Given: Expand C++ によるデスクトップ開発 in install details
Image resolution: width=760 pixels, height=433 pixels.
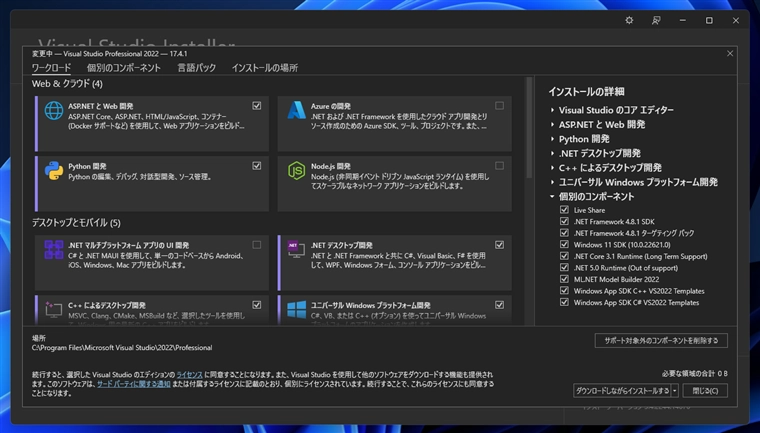Looking at the screenshot, I should (552, 168).
